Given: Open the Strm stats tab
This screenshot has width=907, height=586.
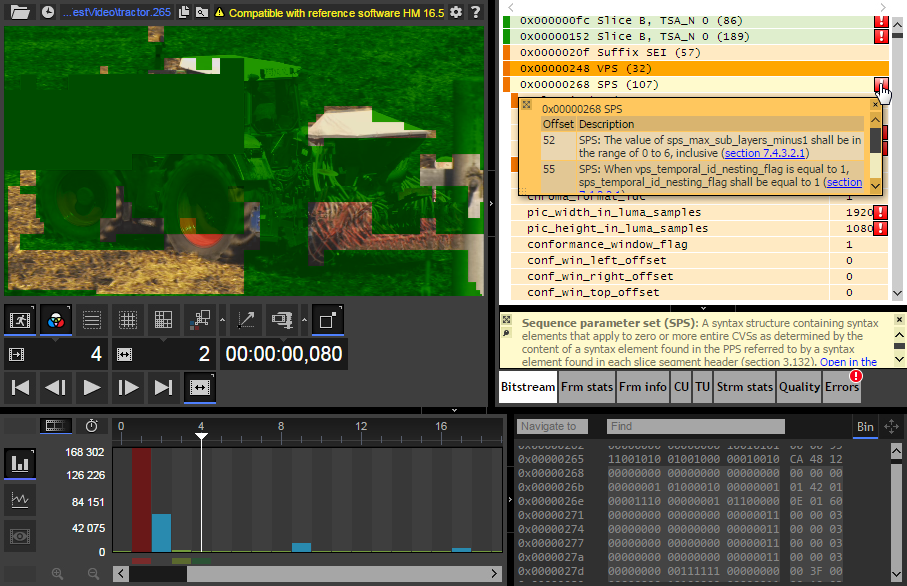Looking at the screenshot, I should 744,387.
